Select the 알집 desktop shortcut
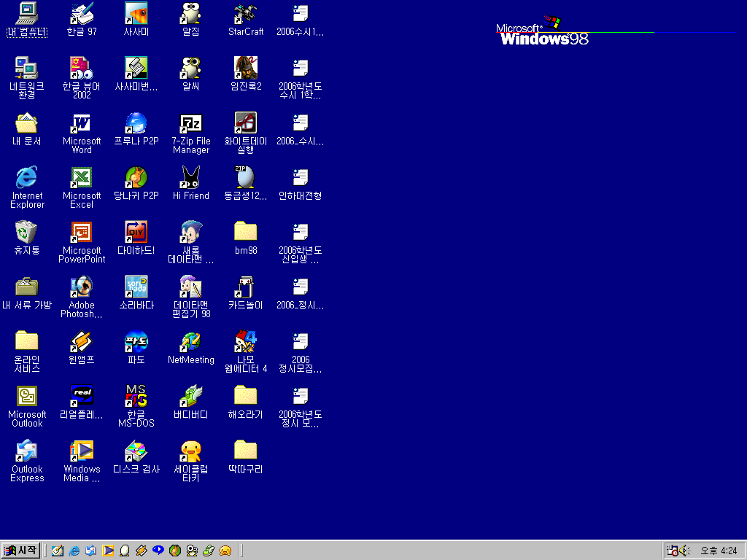Viewport: 747px width, 560px height. [x=190, y=20]
